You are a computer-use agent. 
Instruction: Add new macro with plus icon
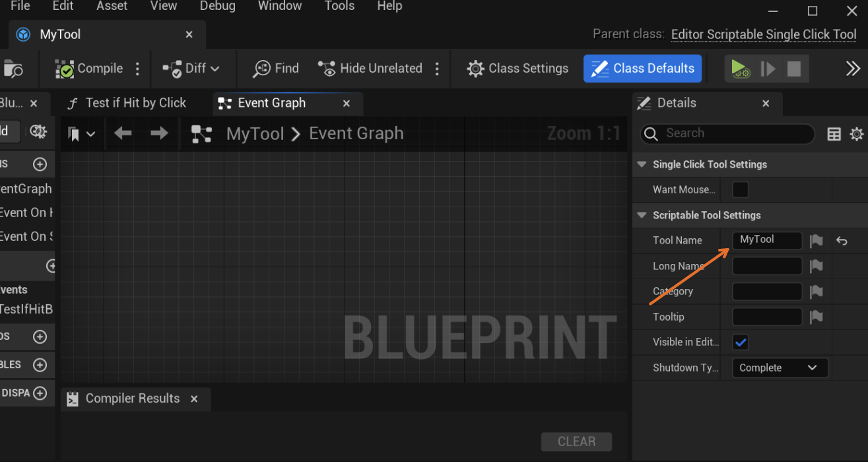[x=40, y=337]
